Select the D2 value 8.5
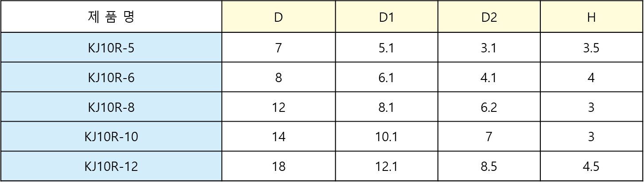Viewport: 644px width, 182px height. pos(489,166)
